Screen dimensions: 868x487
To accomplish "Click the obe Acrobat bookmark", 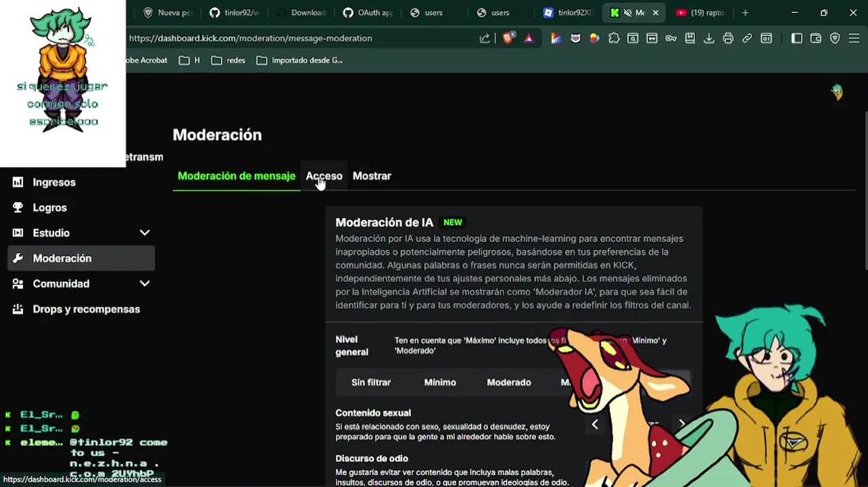I will (145, 60).
